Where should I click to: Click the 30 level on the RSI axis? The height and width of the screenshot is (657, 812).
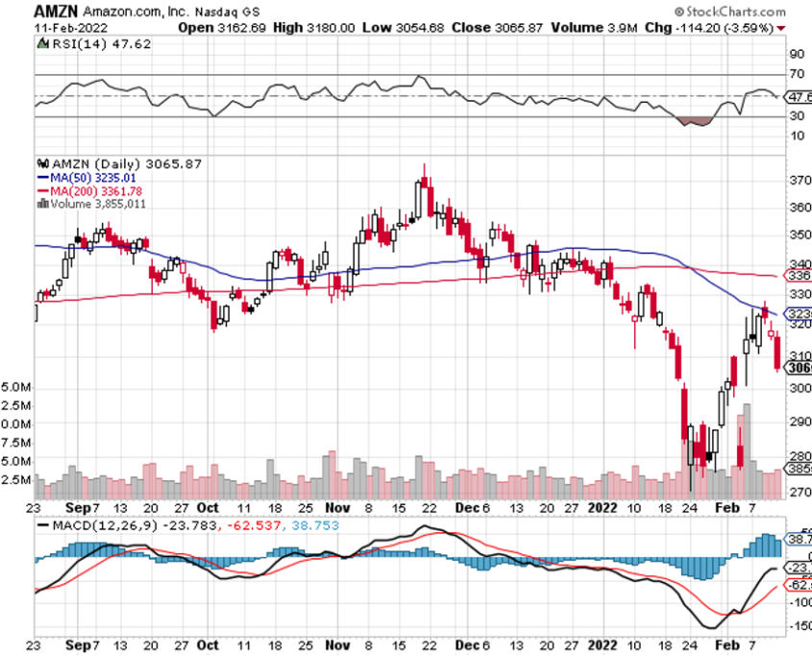pos(797,116)
